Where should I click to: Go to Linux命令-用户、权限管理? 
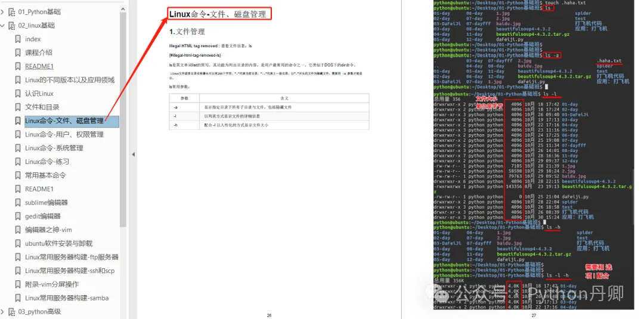(x=64, y=134)
